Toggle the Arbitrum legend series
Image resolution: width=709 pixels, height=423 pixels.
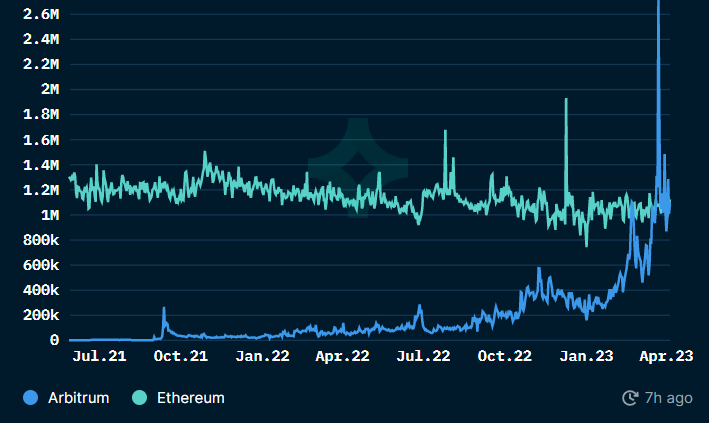66,398
